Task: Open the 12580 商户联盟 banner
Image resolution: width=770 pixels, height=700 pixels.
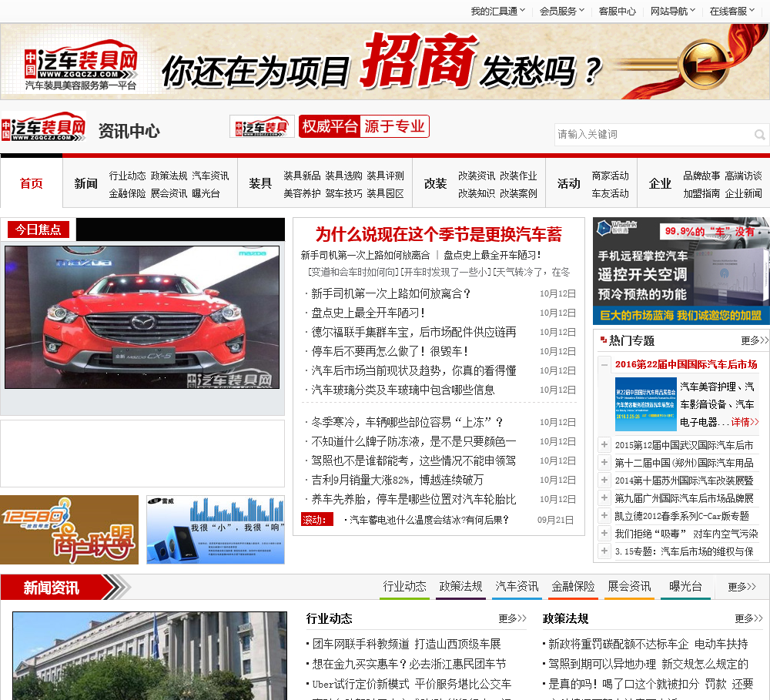Action: [x=69, y=530]
